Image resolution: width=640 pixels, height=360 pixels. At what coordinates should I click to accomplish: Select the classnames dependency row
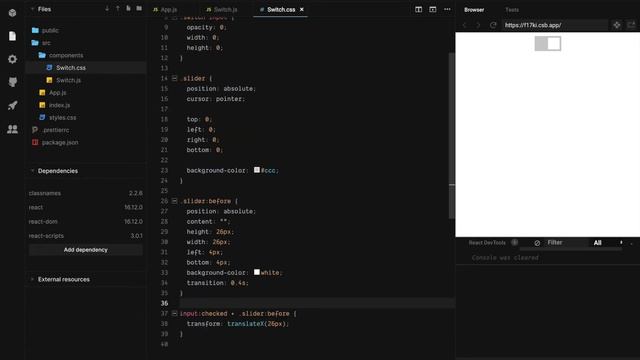[x=86, y=193]
